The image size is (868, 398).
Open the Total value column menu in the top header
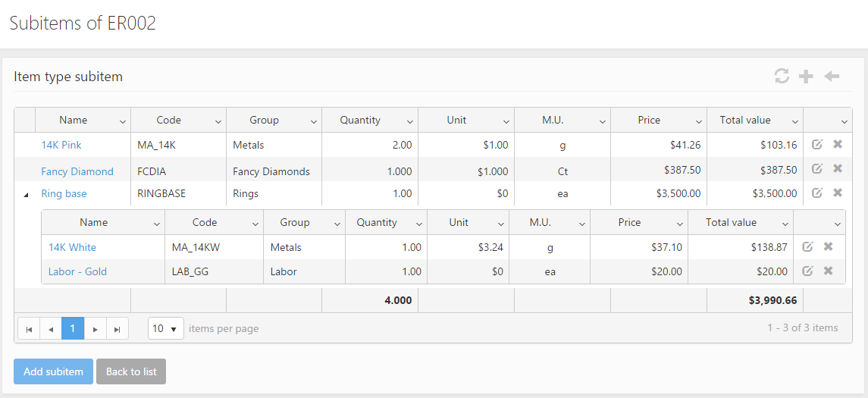(x=794, y=121)
